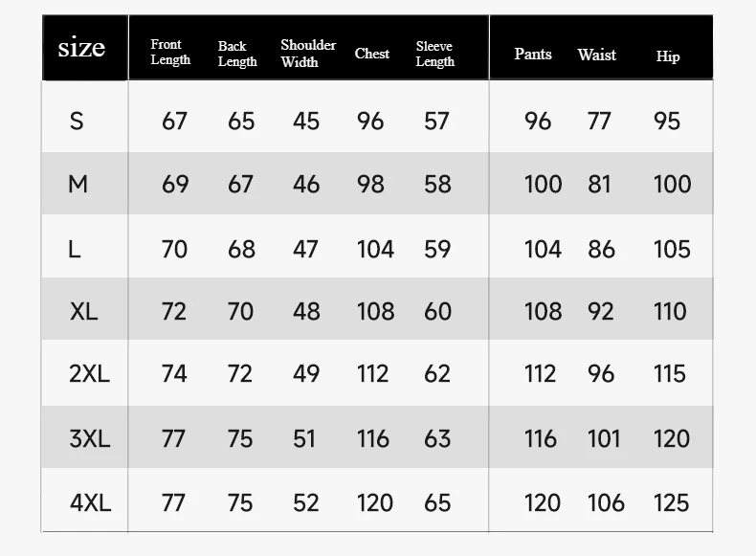Click waist value 92 in XL row
Screen dimensions: 756x556
(601, 312)
